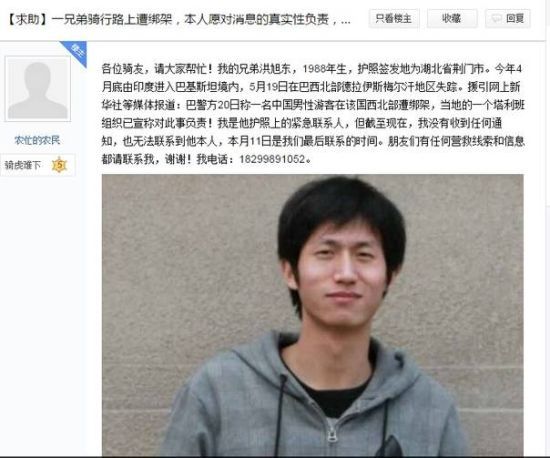Open the 回复 reply button
Viewport: 550px width, 458px height.
(x=508, y=19)
